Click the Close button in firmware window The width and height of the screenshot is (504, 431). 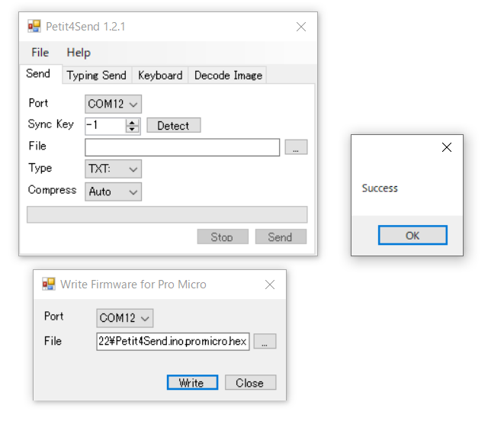[250, 383]
